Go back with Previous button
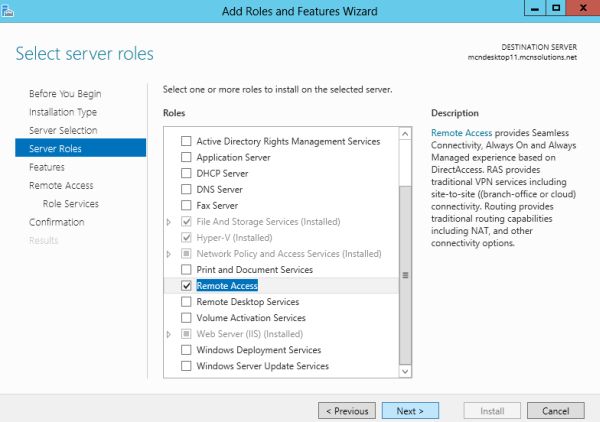The width and height of the screenshot is (600, 422). tap(346, 410)
